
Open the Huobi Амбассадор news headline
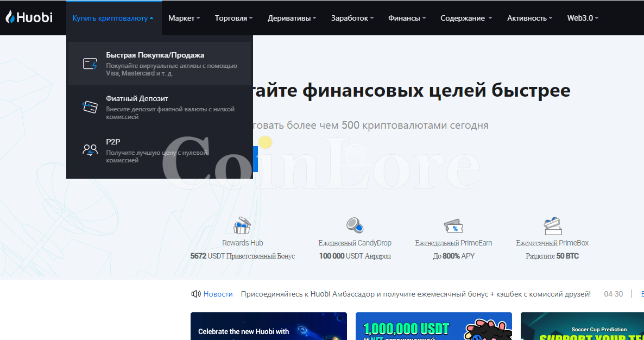(x=415, y=294)
